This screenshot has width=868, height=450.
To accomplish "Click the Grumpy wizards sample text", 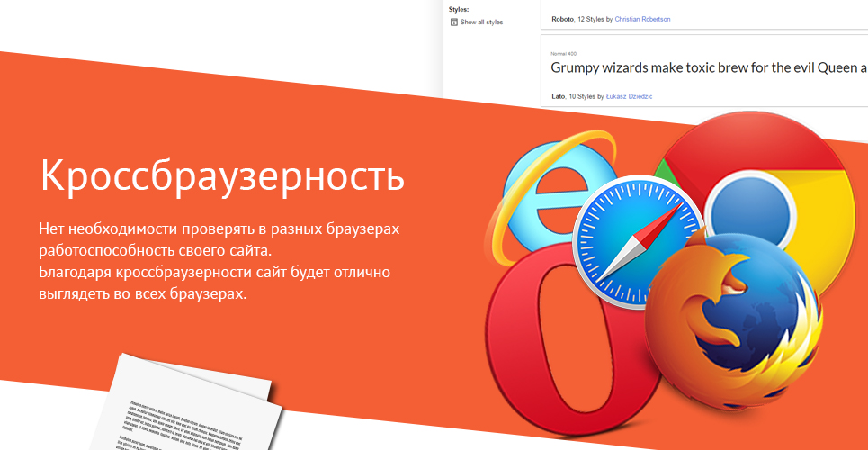I will (709, 68).
